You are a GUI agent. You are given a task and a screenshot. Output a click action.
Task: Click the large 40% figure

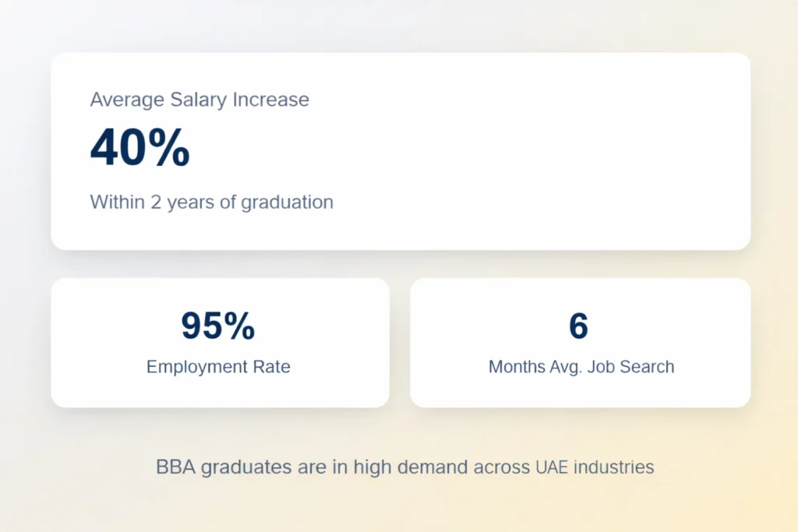pos(140,148)
